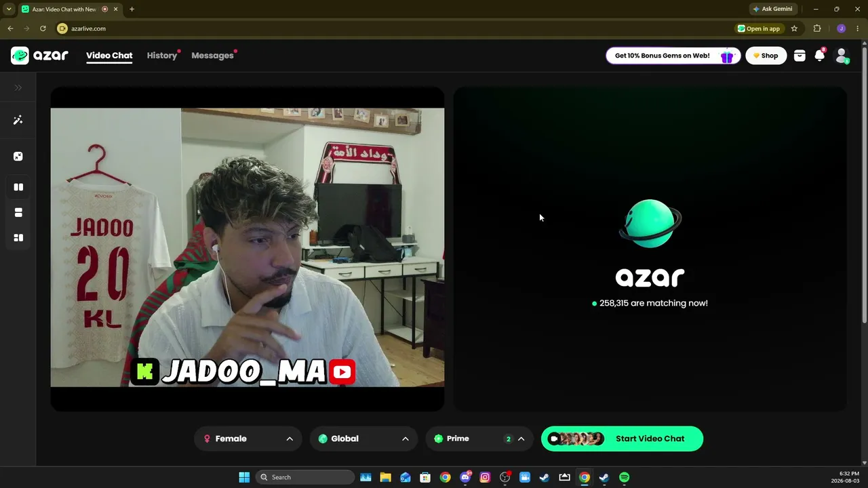Open Instagram from the taskbar
868x488 pixels.
click(x=485, y=477)
